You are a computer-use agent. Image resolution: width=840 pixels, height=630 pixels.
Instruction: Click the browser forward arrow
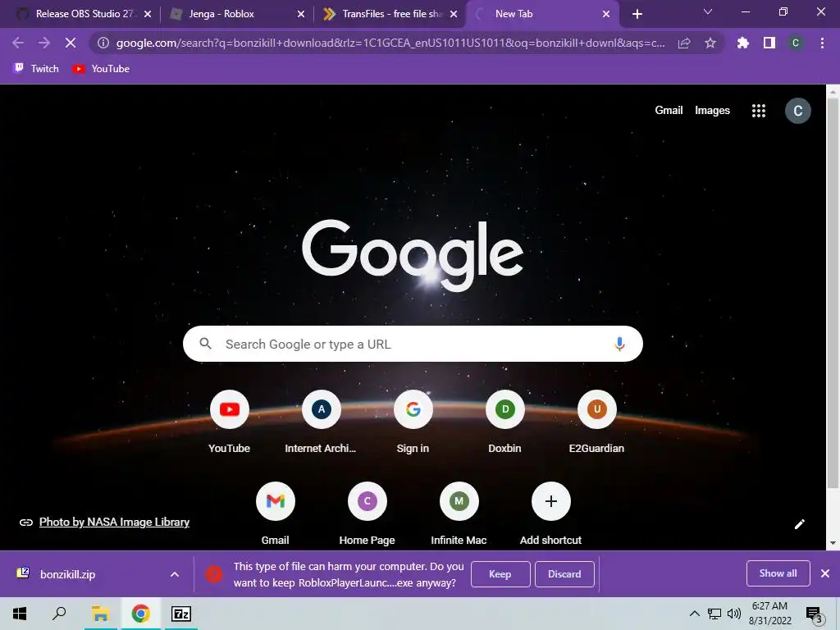[44, 43]
